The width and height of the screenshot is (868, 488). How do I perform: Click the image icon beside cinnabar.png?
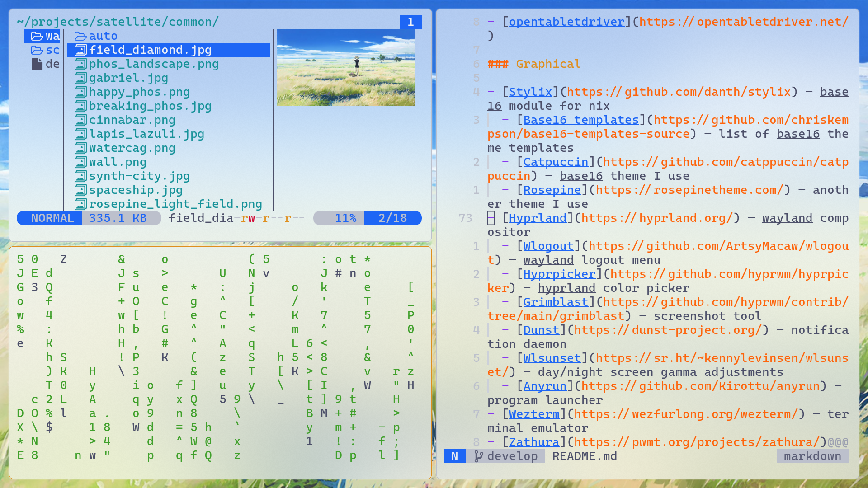80,120
